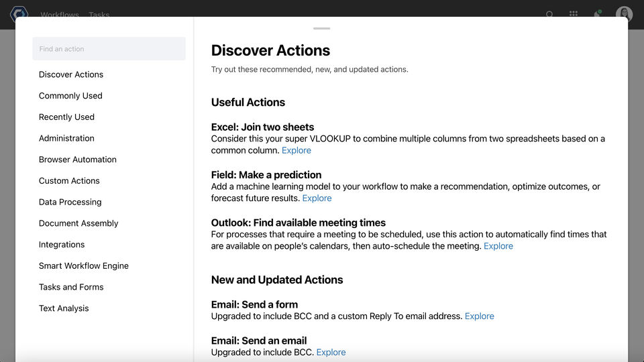Explore the Email Send an email action

331,353
